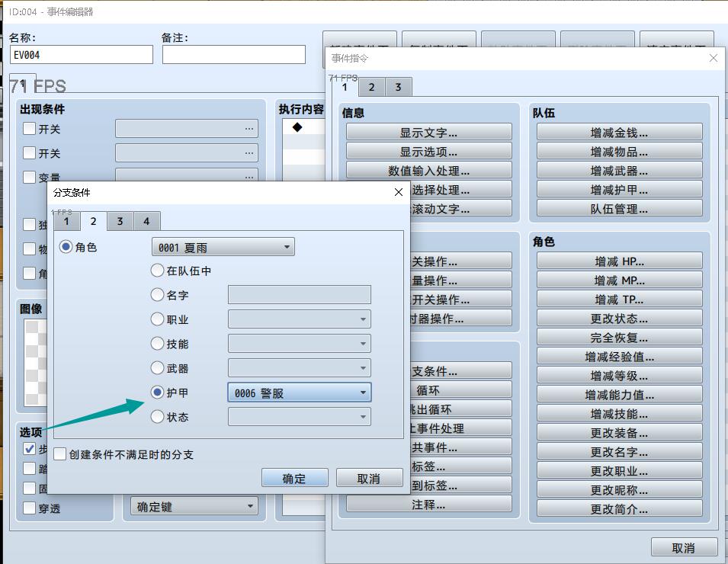Toggle the first 开关 condition checkbox
728x564 pixels.
click(x=29, y=129)
